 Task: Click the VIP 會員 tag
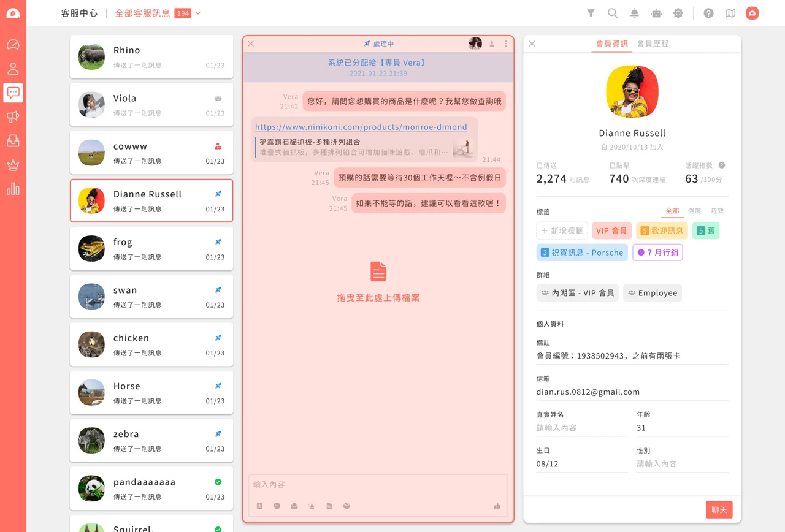(612, 230)
